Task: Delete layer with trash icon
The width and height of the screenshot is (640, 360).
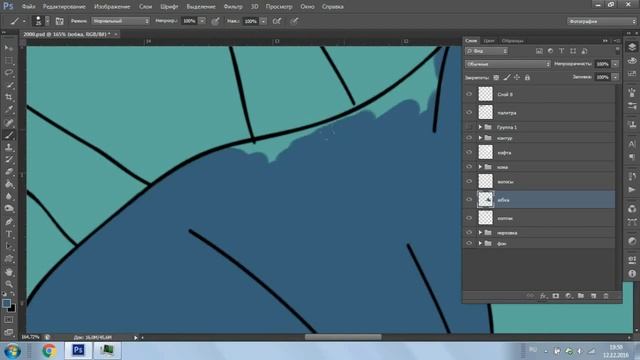Action: pyautogui.click(x=606, y=296)
